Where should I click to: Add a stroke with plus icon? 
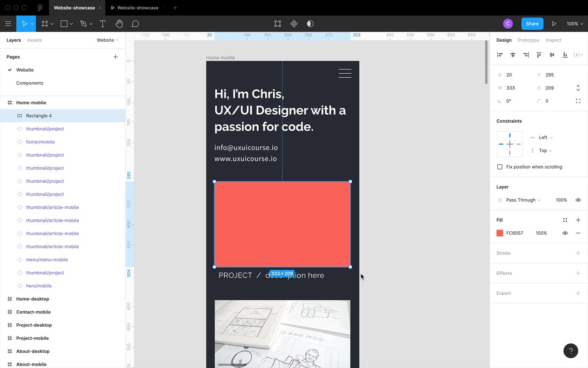pos(578,253)
